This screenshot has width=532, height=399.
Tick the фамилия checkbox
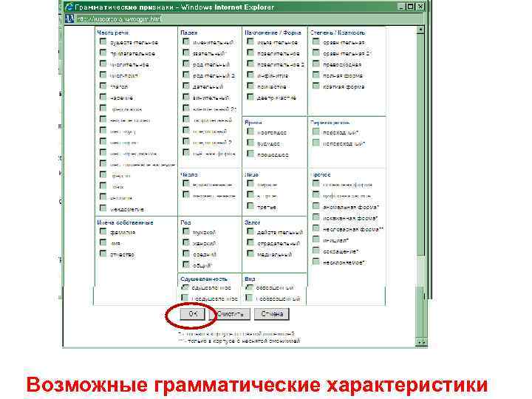(x=103, y=231)
